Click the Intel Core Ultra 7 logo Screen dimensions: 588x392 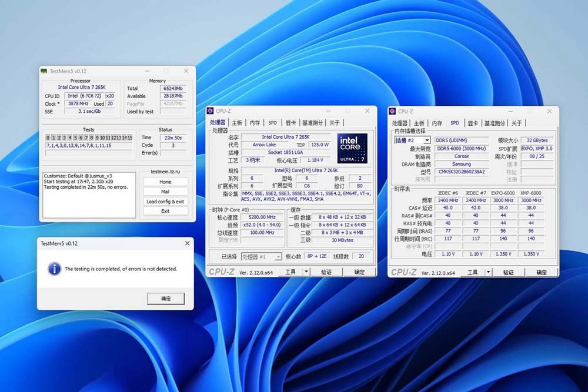[x=352, y=149]
